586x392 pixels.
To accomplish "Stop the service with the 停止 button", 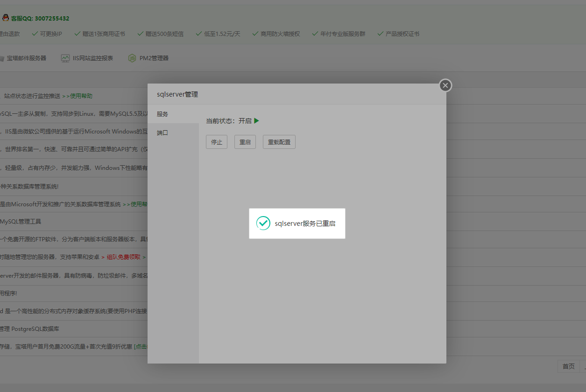I will [x=217, y=142].
